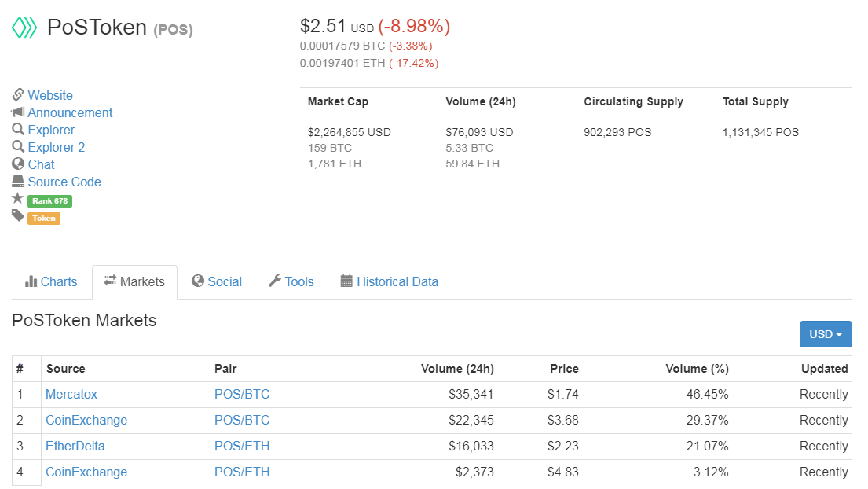Open the Explorer 2 link
This screenshot has width=868, height=489.
coord(57,147)
